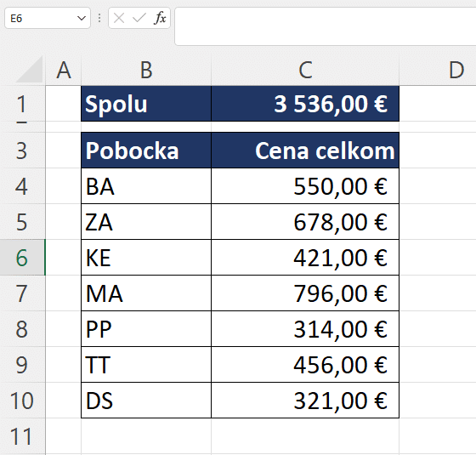
Task: Select column A header
Action: pyautogui.click(x=64, y=70)
